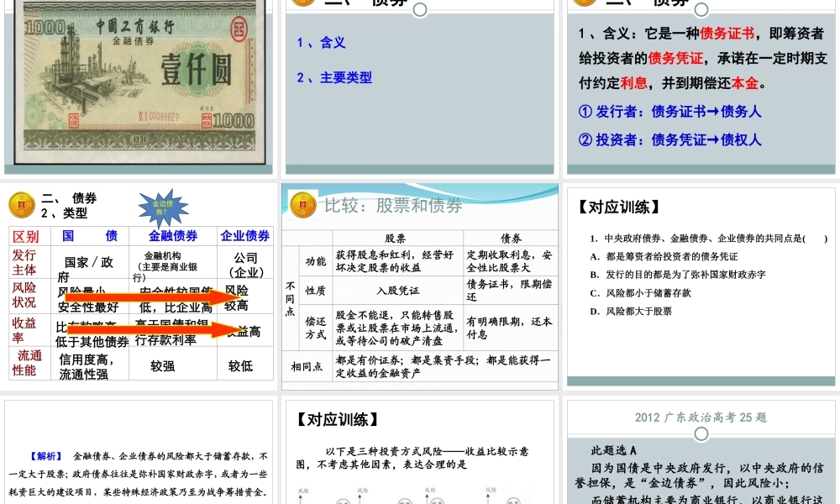Screen dimensions: 840x504
Task: Click the line ② 投资者：债务凭证→债权人
Action: coord(669,139)
